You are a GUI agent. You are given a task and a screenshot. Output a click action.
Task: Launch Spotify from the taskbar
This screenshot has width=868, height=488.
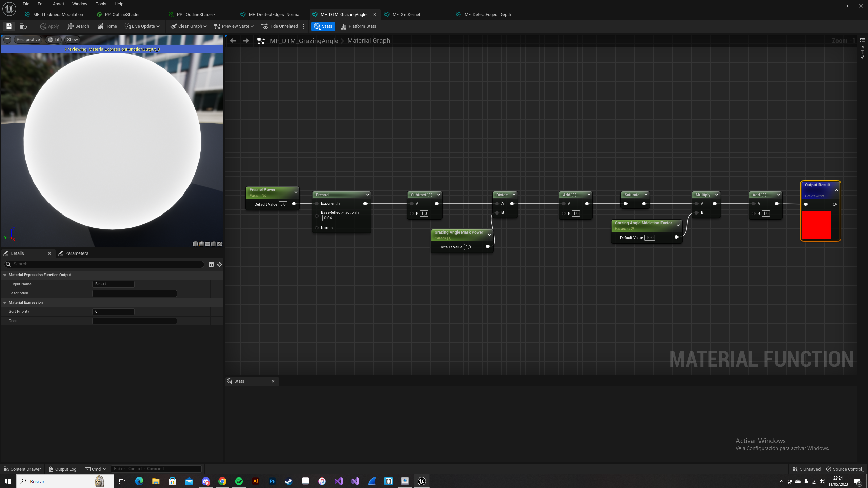point(239,481)
